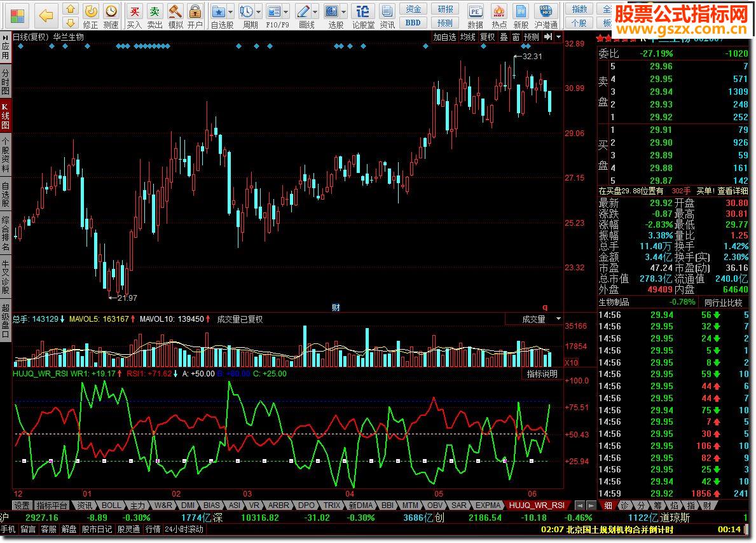Click the 设置 settings tab
This screenshot has width=756, height=543.
[22, 505]
